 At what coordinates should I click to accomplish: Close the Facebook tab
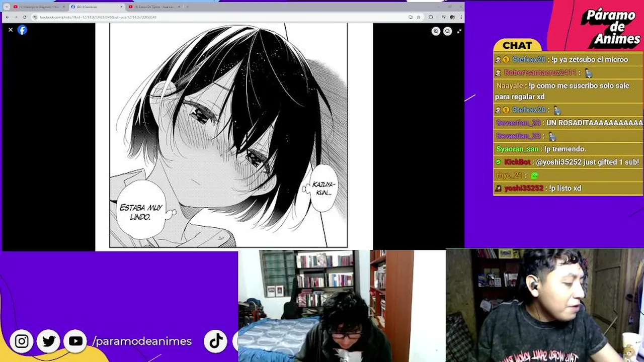[x=121, y=7]
